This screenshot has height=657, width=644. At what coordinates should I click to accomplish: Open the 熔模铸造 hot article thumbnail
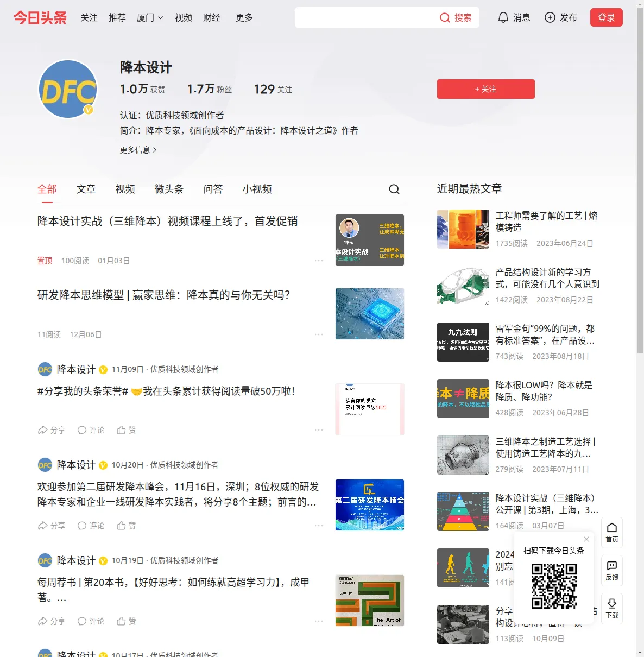click(463, 229)
